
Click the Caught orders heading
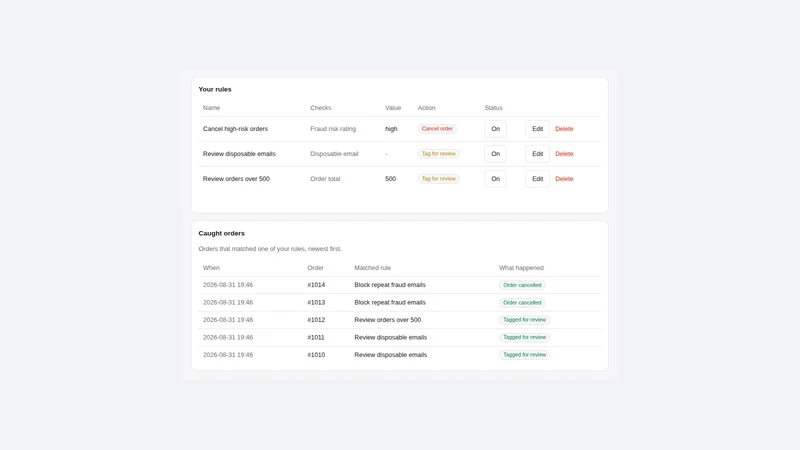pos(221,234)
